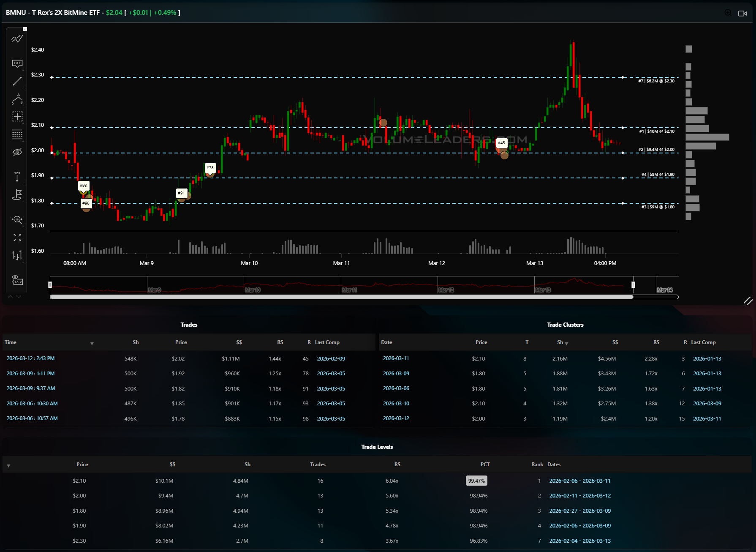Open the chart settings sliders icon
This screenshot has width=756, height=552.
coord(17,255)
